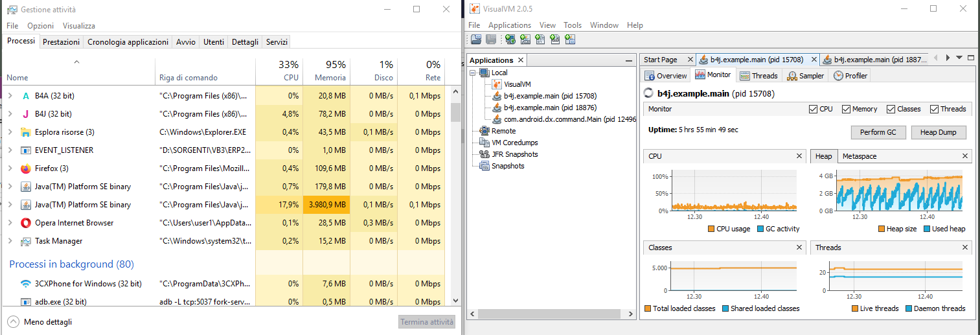Click the Snapshots icon in Applications tree
980x335 pixels.
[x=485, y=166]
